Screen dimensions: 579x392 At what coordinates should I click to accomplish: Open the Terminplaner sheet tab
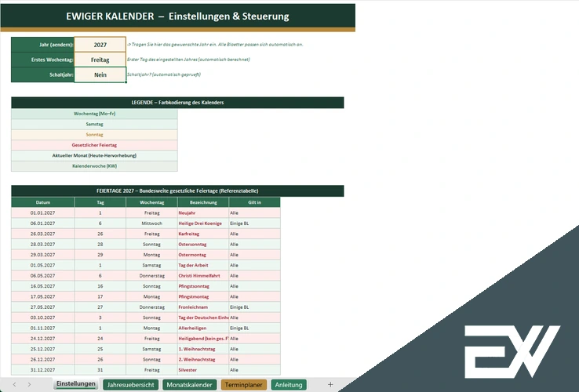coord(244,385)
